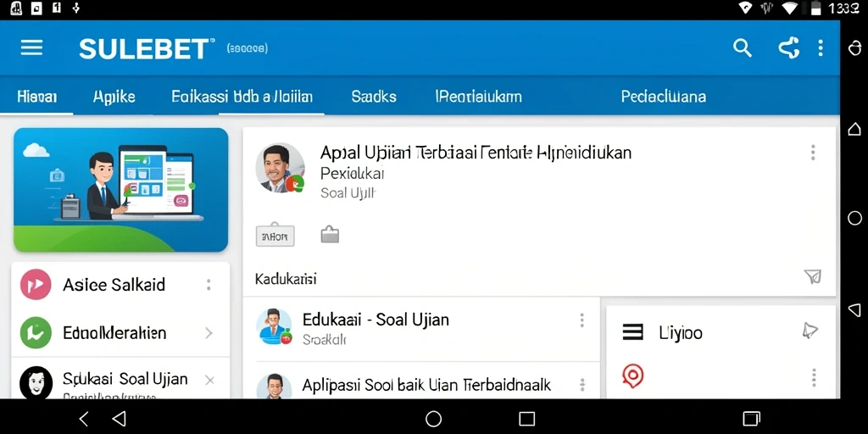Tap the green Ednolklerahien icon
This screenshot has height=434, width=868.
36,332
